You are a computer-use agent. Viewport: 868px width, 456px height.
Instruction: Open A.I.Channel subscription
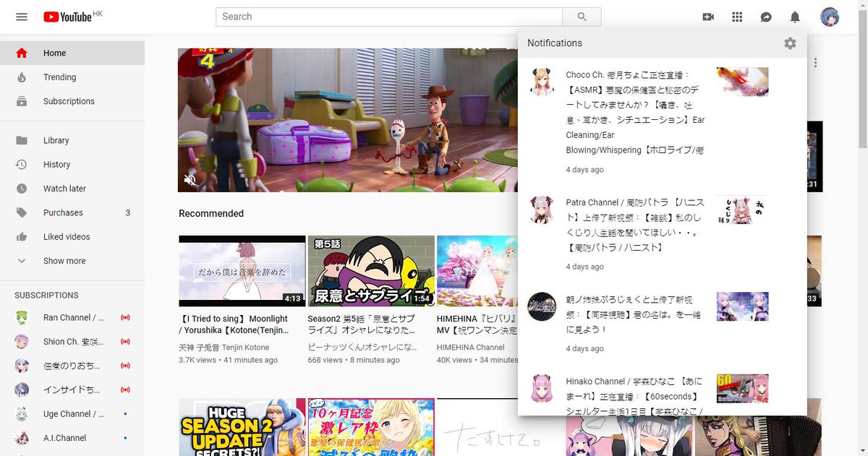tap(72, 438)
